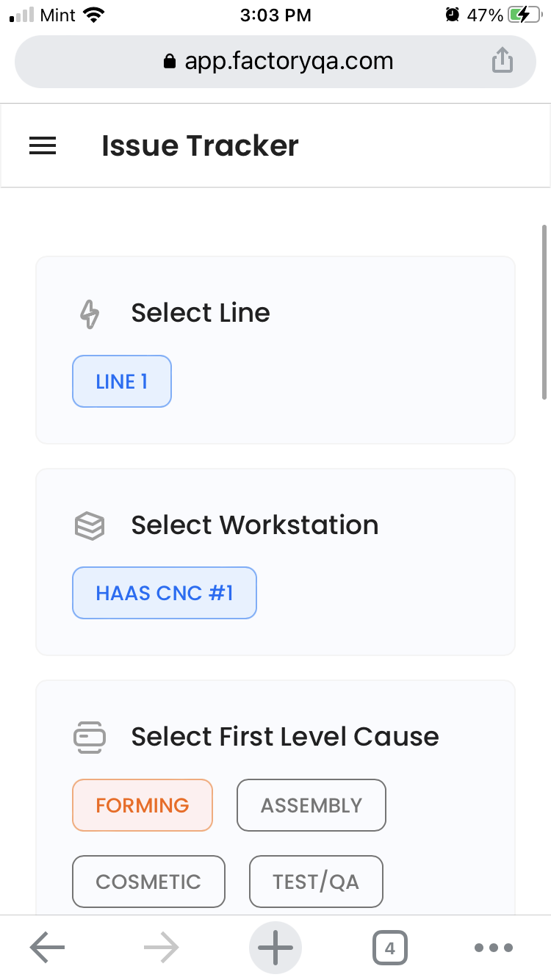
Task: Open a new tab with plus button
Action: [x=275, y=948]
